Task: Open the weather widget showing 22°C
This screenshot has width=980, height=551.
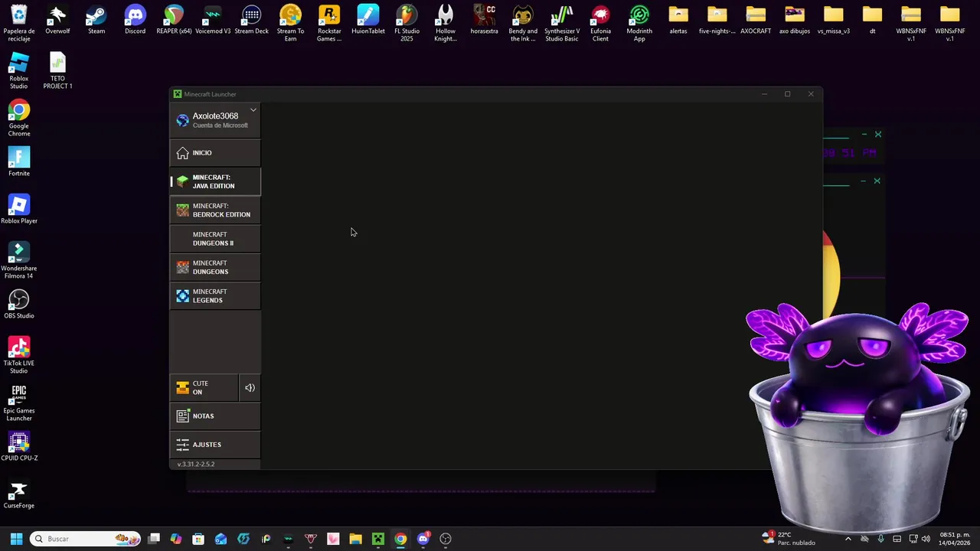Action: (x=789, y=539)
